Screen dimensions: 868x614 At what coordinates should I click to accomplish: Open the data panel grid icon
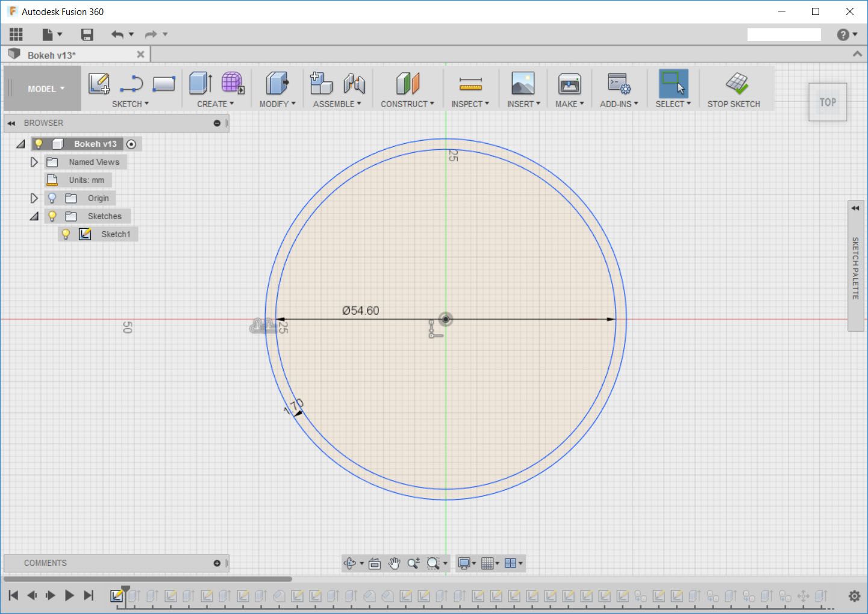16,34
